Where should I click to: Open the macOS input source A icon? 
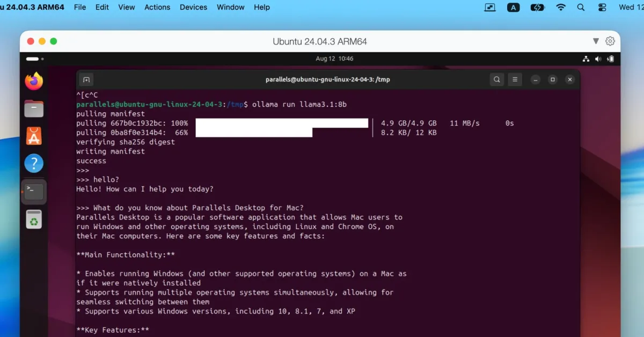pyautogui.click(x=514, y=8)
